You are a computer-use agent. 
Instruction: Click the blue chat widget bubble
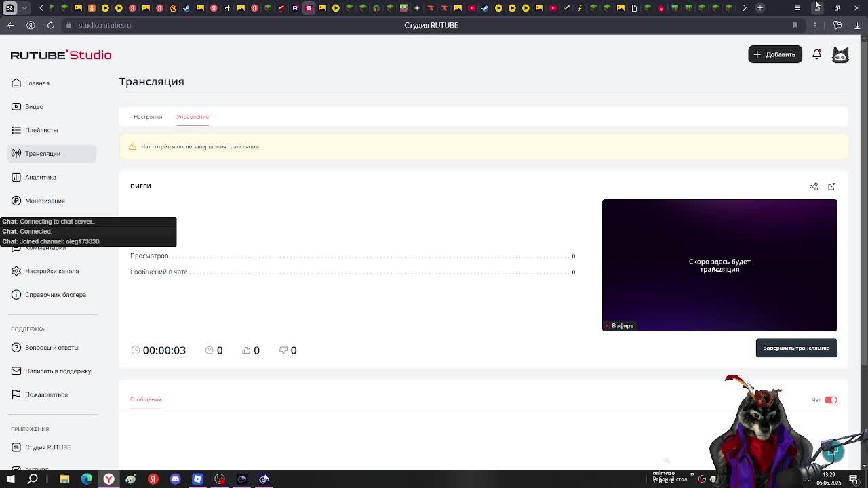[x=833, y=453]
